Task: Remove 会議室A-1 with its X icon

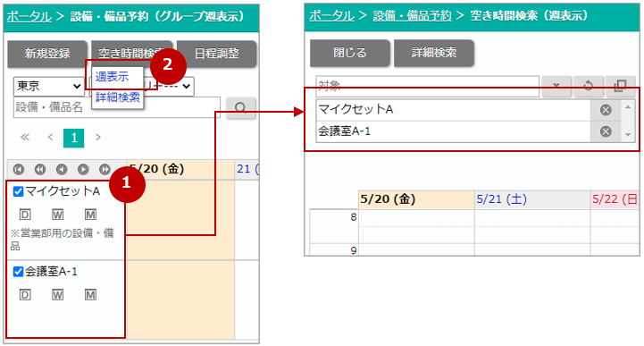Action: (x=606, y=131)
